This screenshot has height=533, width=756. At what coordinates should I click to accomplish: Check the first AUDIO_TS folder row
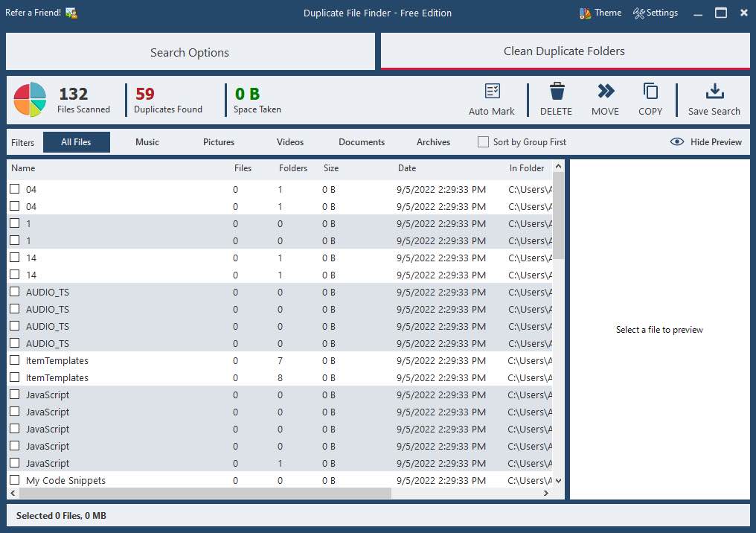(15, 292)
